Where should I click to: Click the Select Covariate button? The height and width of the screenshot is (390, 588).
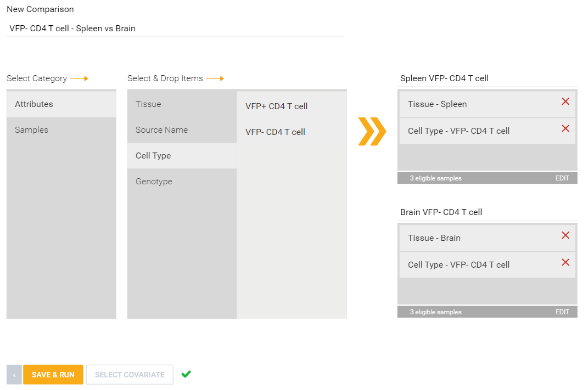point(130,375)
